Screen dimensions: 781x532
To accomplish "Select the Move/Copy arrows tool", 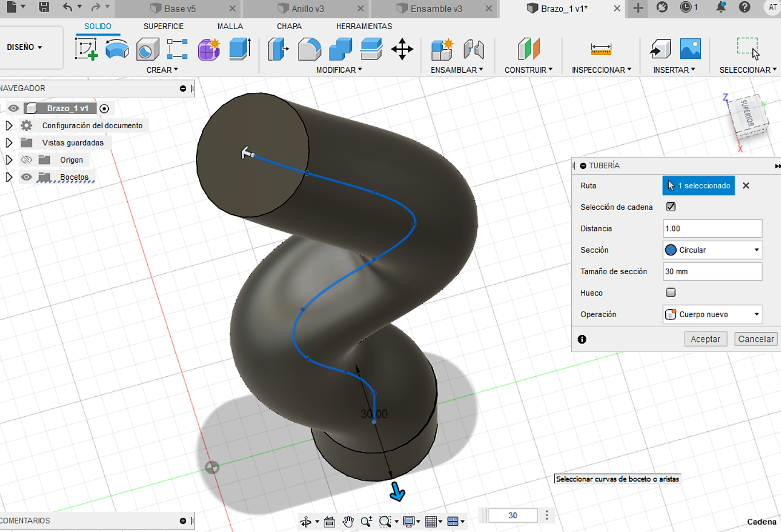I will tap(402, 49).
